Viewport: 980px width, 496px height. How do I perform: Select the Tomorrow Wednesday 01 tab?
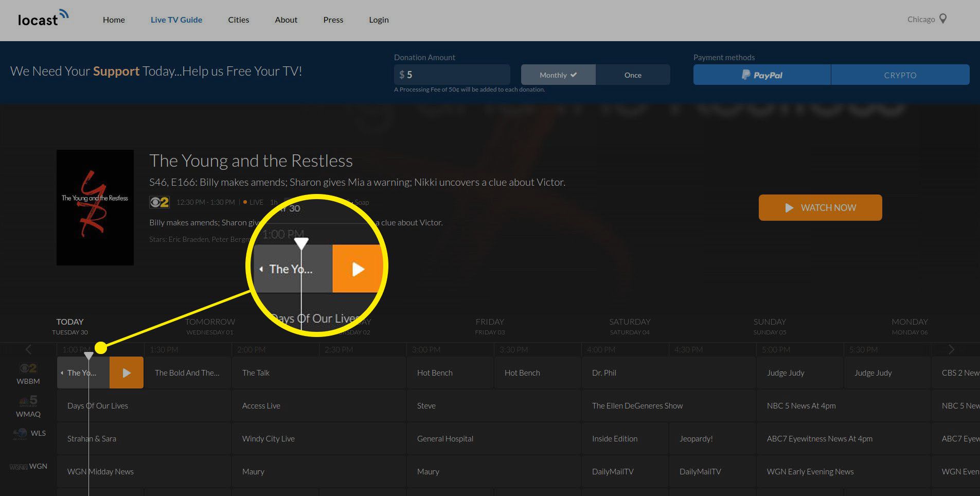210,326
